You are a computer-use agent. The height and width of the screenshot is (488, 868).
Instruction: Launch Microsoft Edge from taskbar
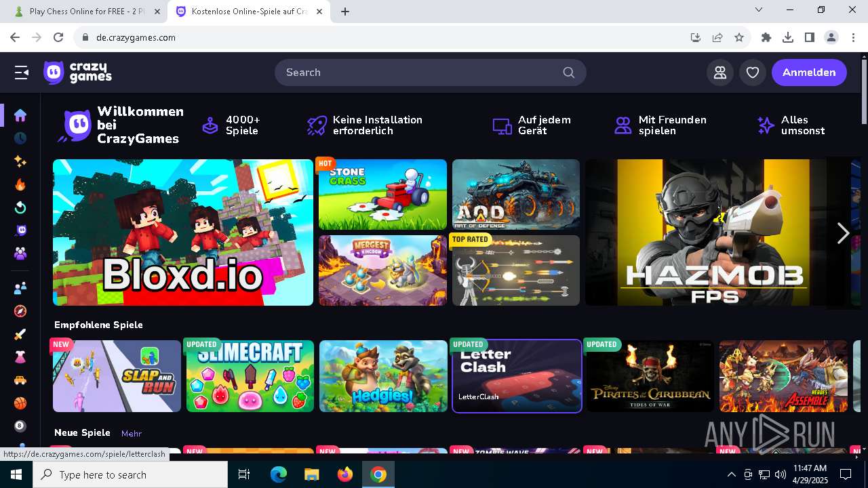tap(278, 474)
